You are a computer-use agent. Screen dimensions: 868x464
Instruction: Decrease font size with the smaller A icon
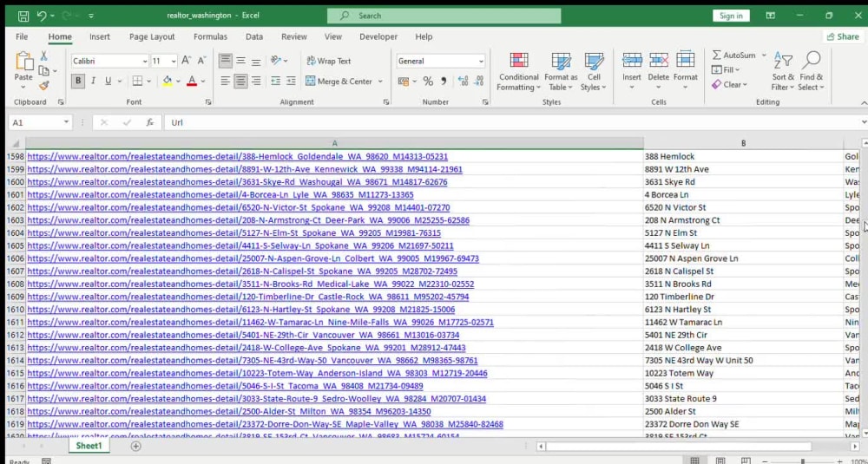(201, 61)
